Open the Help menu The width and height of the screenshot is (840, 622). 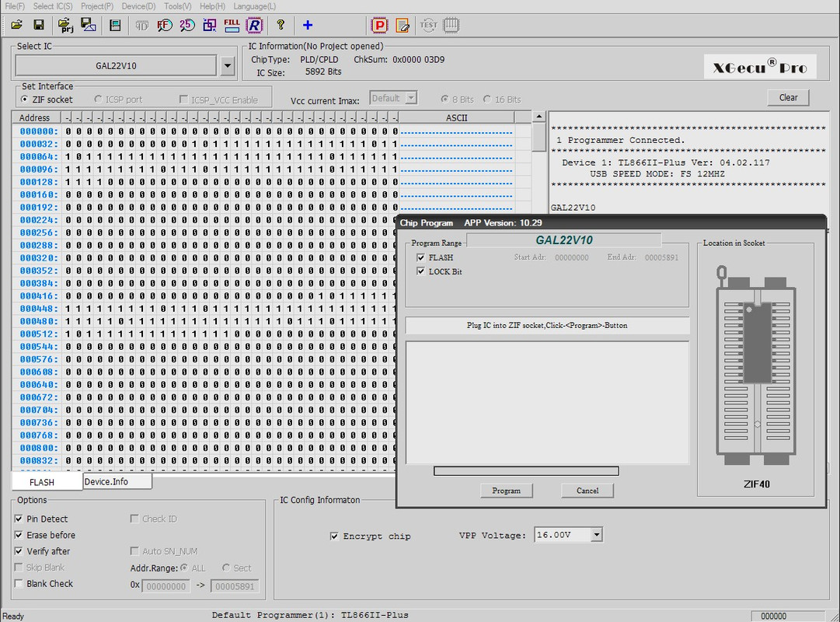pyautogui.click(x=212, y=6)
